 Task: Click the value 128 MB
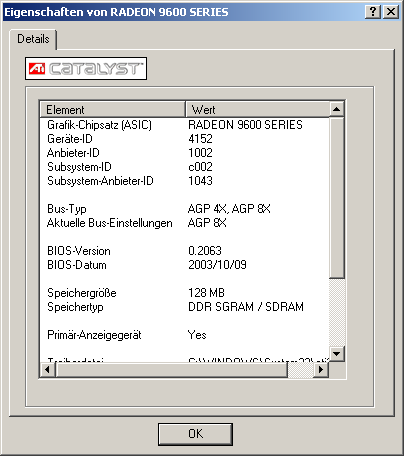pyautogui.click(x=206, y=293)
